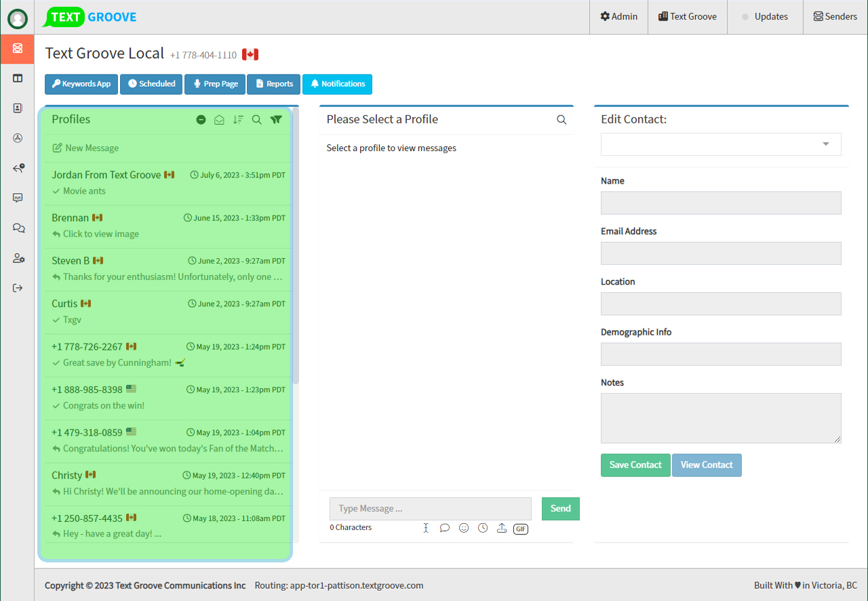Open the Updates menu item
The height and width of the screenshot is (601, 868).
765,17
